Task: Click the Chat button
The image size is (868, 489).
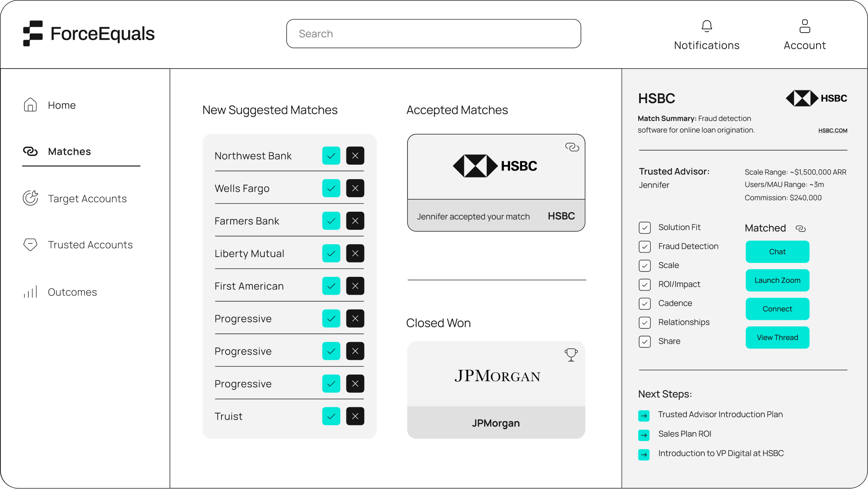Action: 777,252
